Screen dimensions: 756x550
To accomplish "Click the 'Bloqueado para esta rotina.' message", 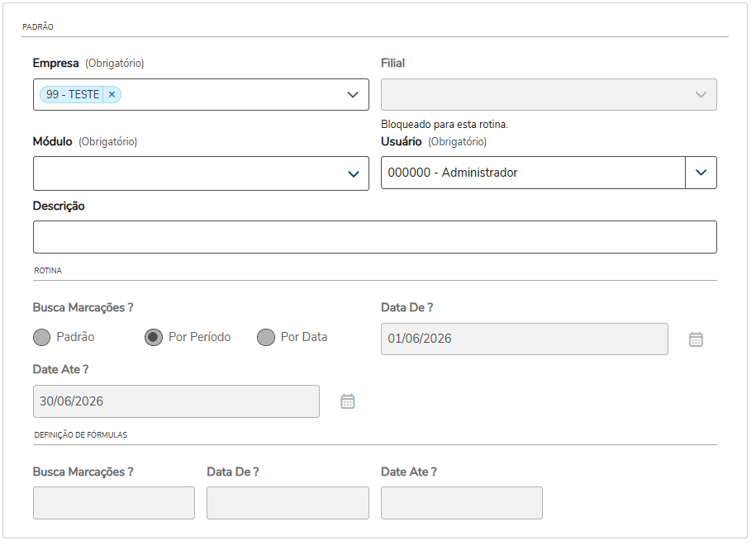I will click(x=444, y=125).
